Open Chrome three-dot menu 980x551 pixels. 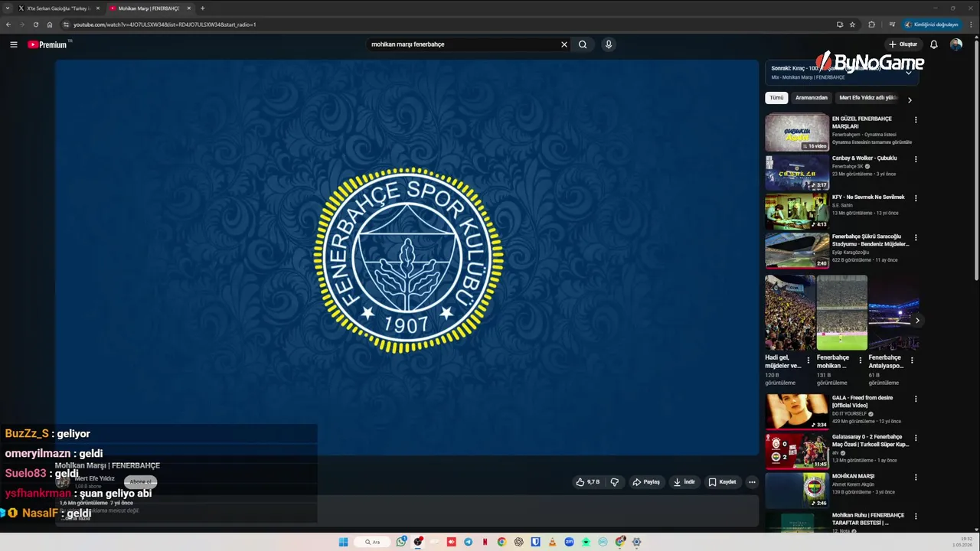tap(971, 24)
